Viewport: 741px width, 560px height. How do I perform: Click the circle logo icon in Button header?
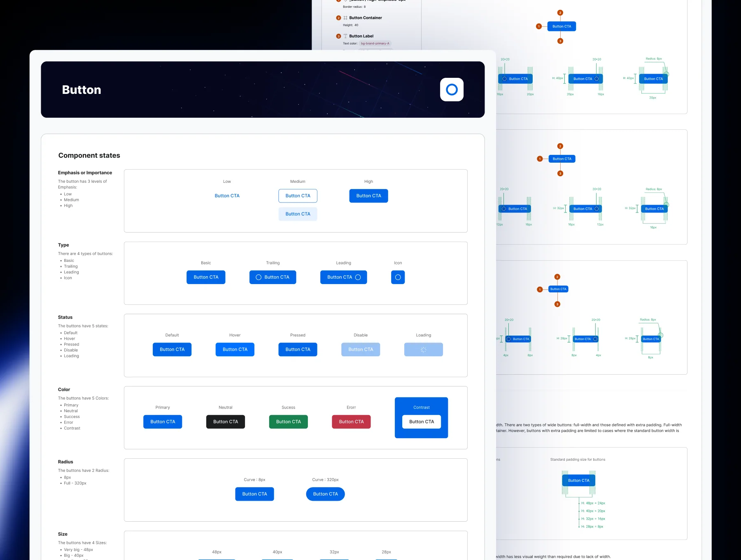pos(452,89)
